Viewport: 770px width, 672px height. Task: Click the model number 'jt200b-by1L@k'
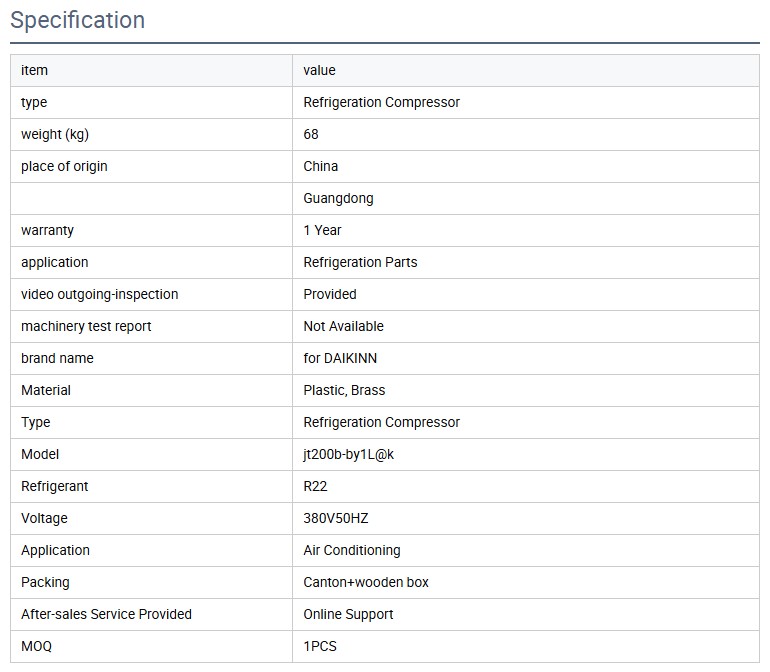(x=349, y=454)
